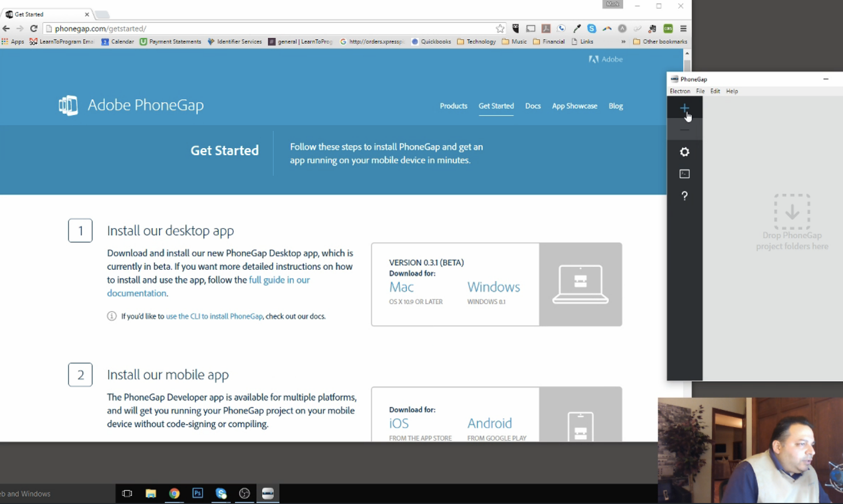Click the Ghostery extension icon
The image size is (843, 504).
tap(515, 29)
